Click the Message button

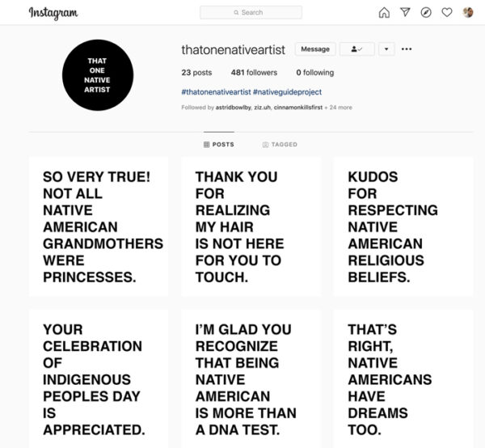pyautogui.click(x=315, y=49)
